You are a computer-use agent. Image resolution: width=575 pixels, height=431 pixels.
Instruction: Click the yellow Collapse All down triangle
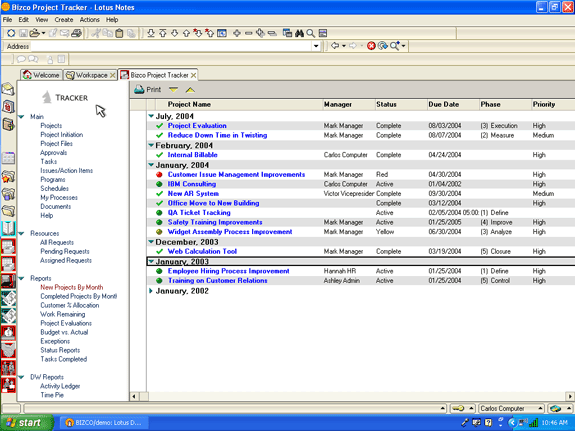click(x=173, y=89)
